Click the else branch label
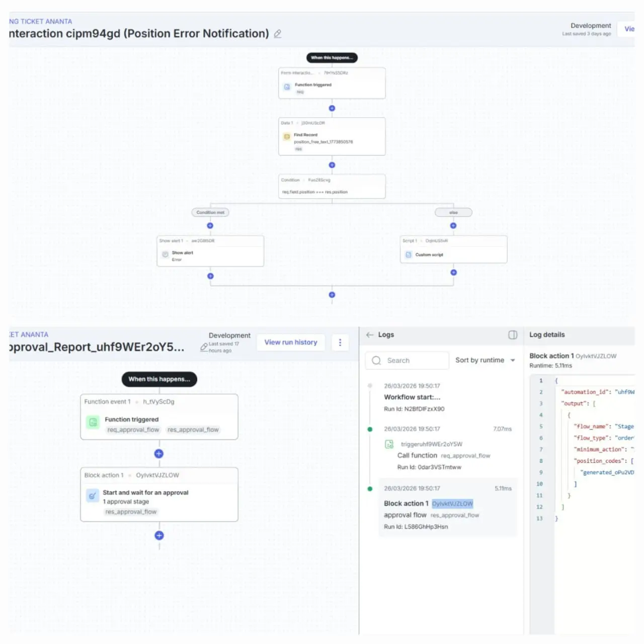 pyautogui.click(x=453, y=212)
